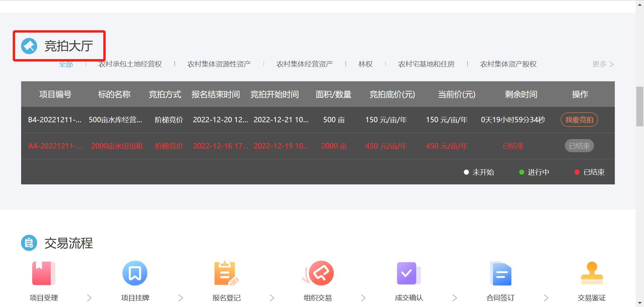
Task: Click the vertical scrollbar thumb
Action: click(x=640, y=106)
